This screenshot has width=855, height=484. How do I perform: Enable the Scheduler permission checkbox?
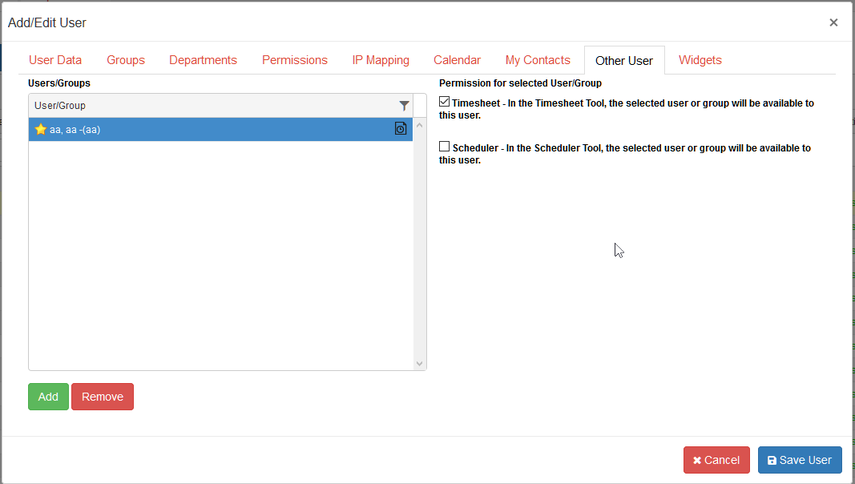[444, 147]
